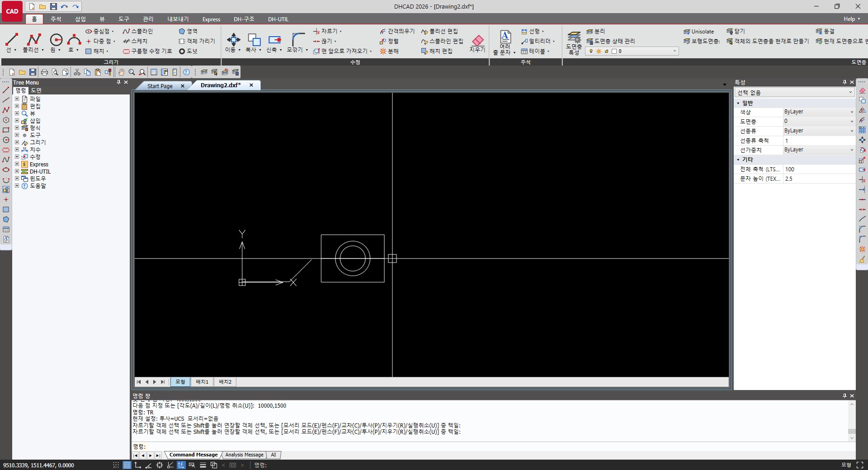Open the Multiline Text tool
The height and width of the screenshot is (470, 868).
505,42
